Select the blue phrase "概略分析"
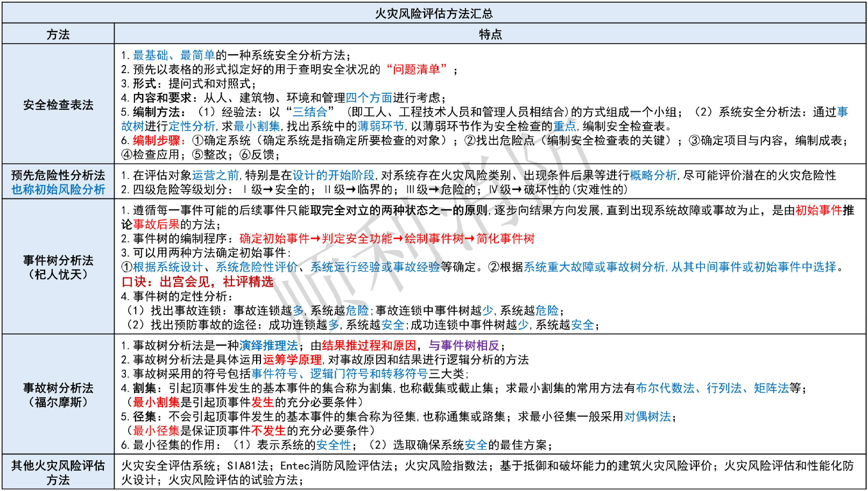 coord(653,175)
